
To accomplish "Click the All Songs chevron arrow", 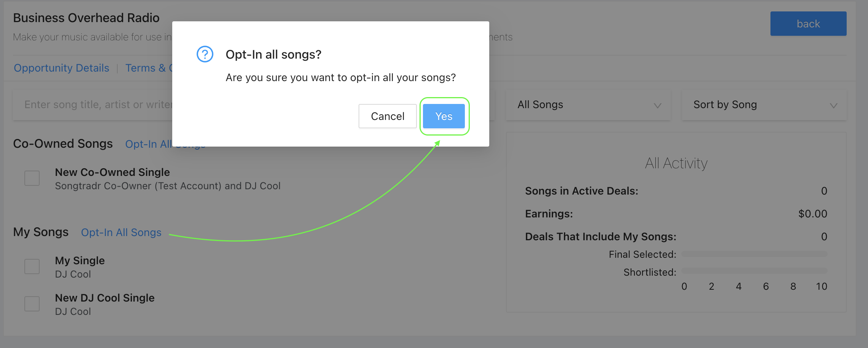I will (657, 106).
